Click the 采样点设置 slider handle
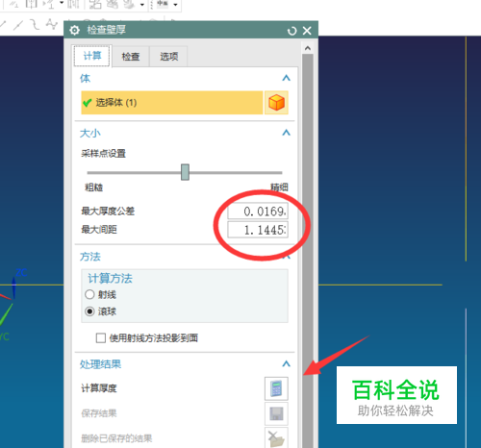 (x=185, y=172)
